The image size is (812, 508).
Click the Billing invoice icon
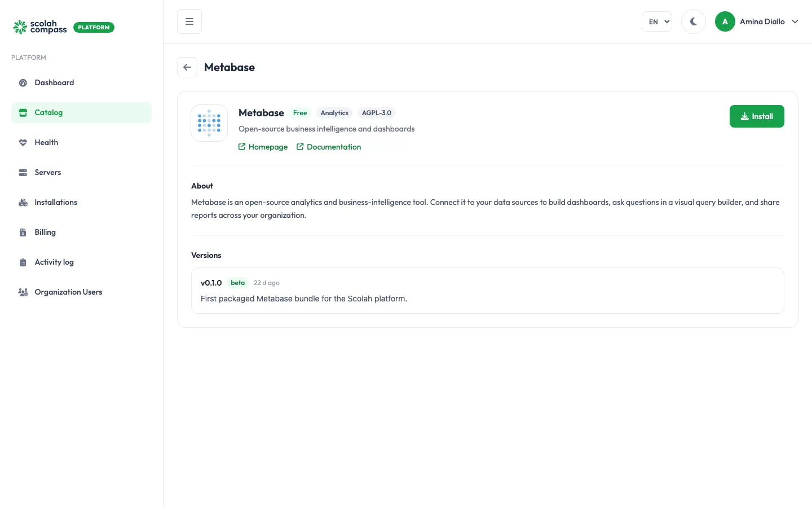pos(23,233)
